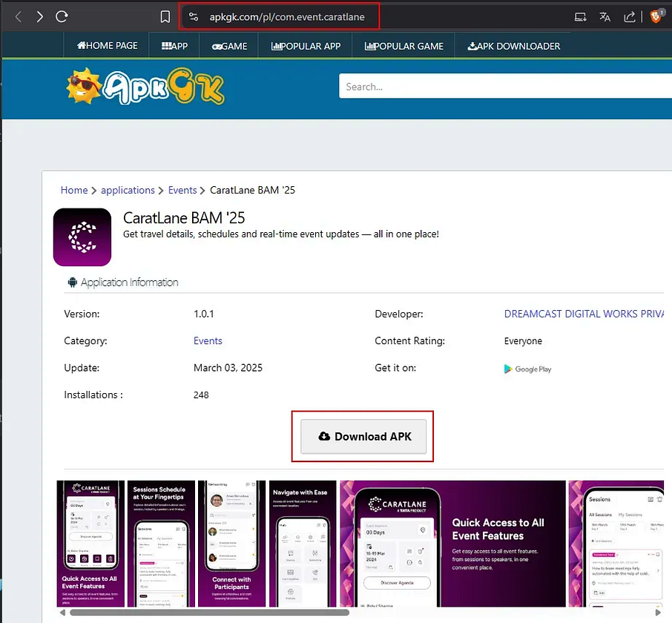Image resolution: width=672 pixels, height=623 pixels.
Task: Click the installations value 248
Action: click(x=201, y=395)
